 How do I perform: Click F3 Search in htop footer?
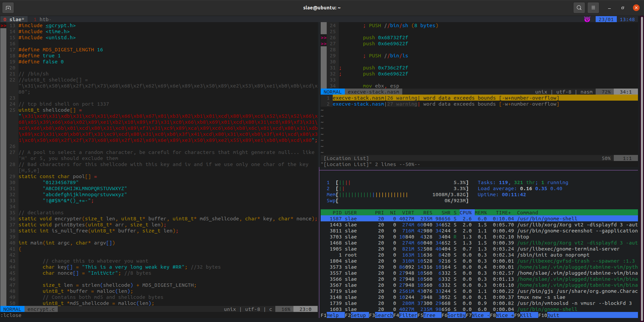click(x=381, y=315)
